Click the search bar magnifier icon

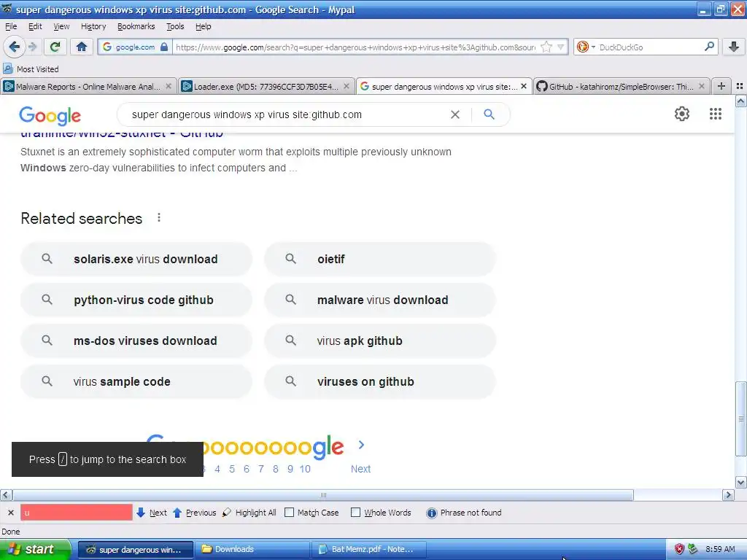pos(709,47)
